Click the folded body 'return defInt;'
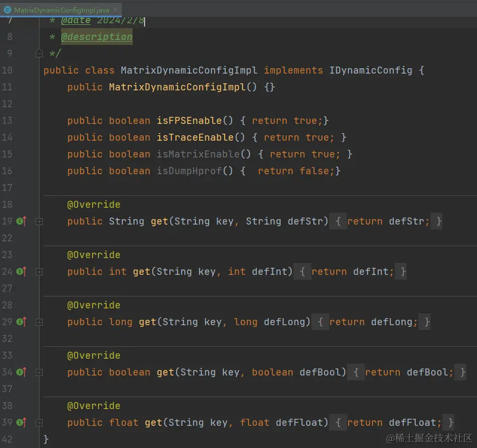Viewport: 477px width, 448px height. 353,271
